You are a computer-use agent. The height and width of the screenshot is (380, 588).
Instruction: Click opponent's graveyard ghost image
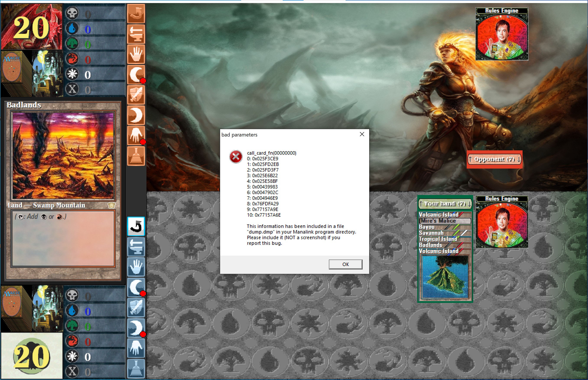click(x=47, y=73)
